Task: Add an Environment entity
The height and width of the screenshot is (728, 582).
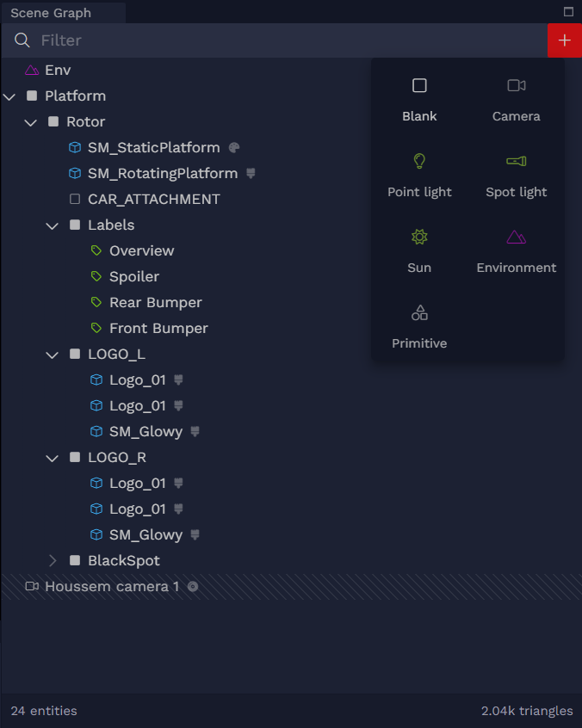Action: click(x=516, y=251)
